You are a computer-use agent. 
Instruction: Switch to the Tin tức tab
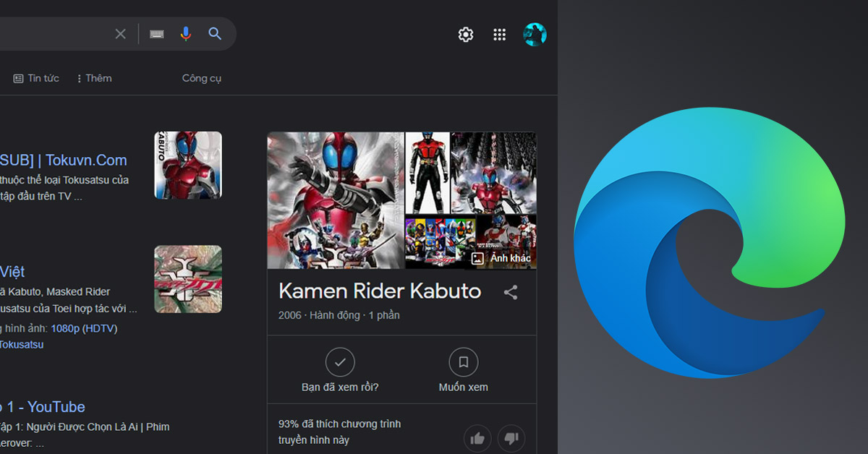[x=36, y=78]
